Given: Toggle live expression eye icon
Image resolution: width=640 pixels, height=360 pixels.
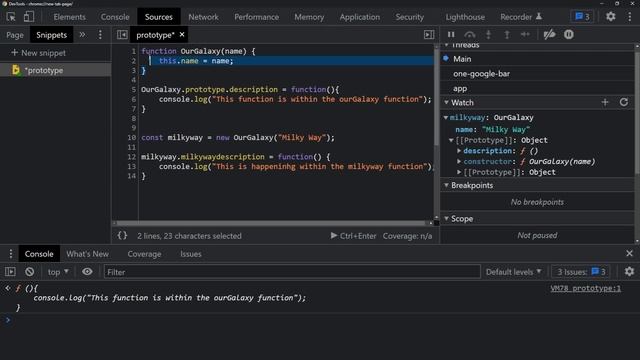Looking at the screenshot, I should point(87,272).
